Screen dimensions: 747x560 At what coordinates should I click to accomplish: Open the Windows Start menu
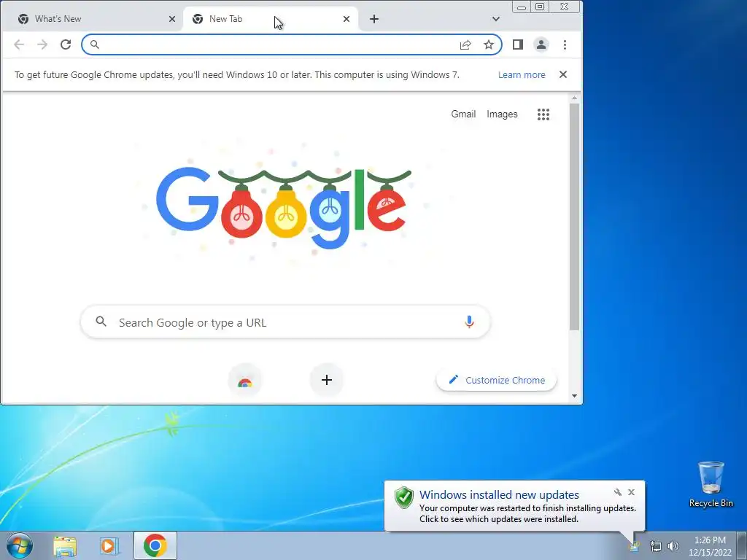tap(20, 545)
